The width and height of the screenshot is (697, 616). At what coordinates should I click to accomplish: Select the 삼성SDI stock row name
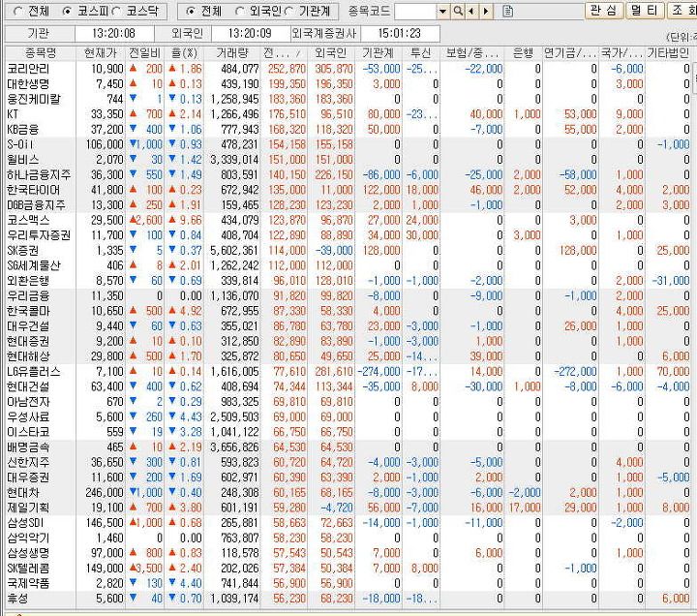click(x=26, y=523)
